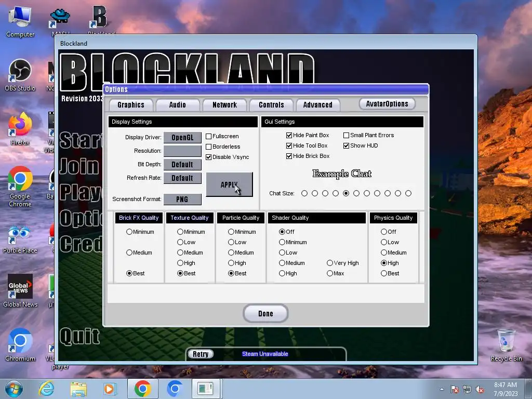Launch Chromium from the desktop

(x=20, y=345)
